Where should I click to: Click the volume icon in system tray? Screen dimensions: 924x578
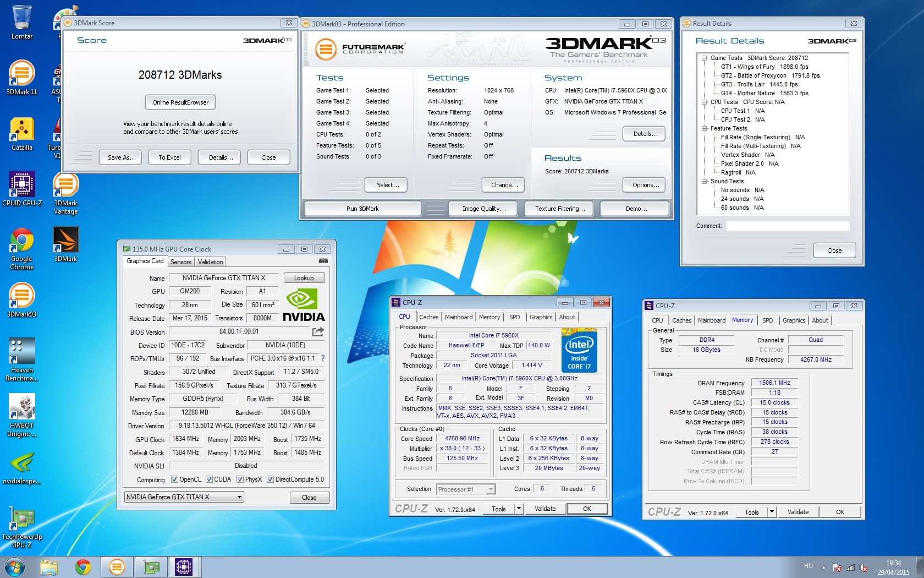(x=864, y=567)
